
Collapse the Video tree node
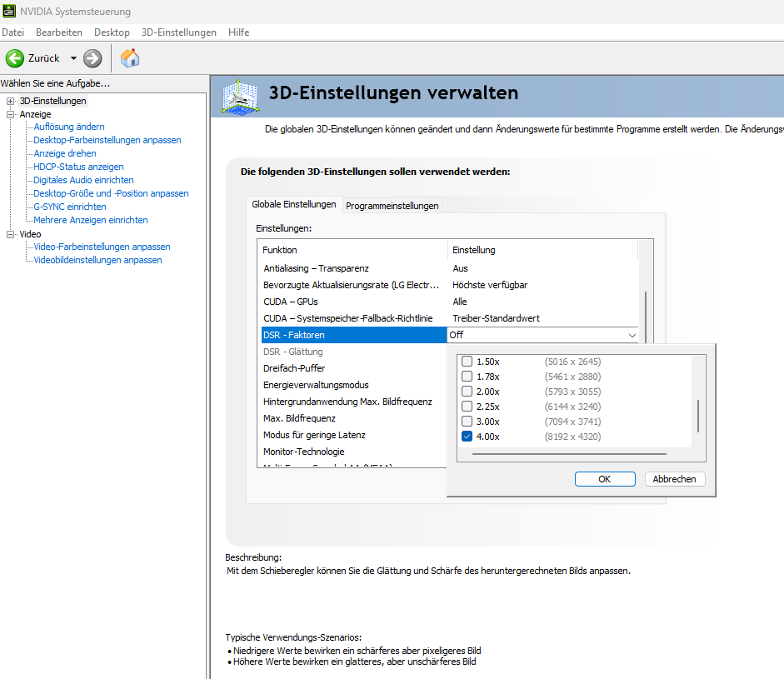(x=10, y=234)
